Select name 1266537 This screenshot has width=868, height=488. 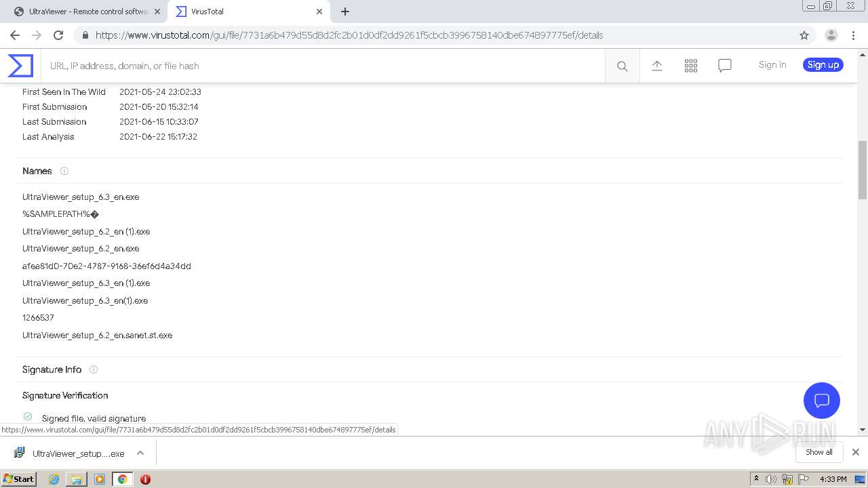tap(38, 318)
